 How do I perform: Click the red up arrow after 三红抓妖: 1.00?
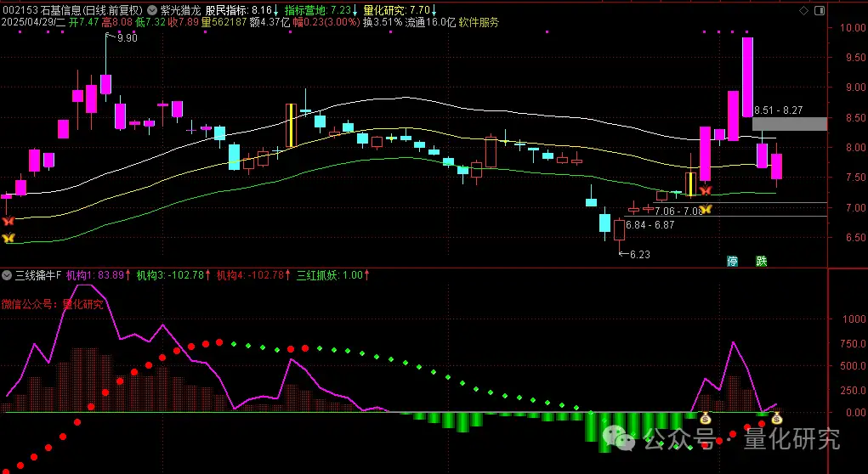366,275
